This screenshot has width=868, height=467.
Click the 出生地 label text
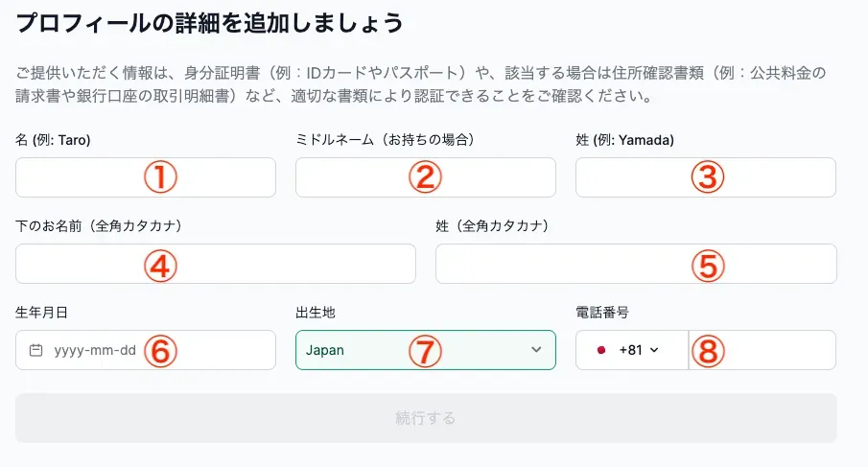click(x=316, y=313)
